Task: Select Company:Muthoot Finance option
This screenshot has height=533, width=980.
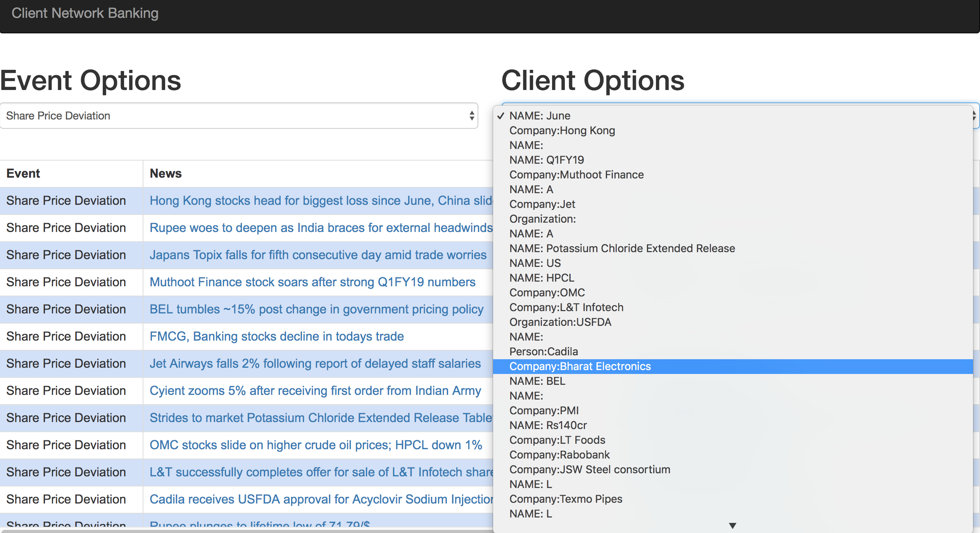Action: tap(576, 175)
